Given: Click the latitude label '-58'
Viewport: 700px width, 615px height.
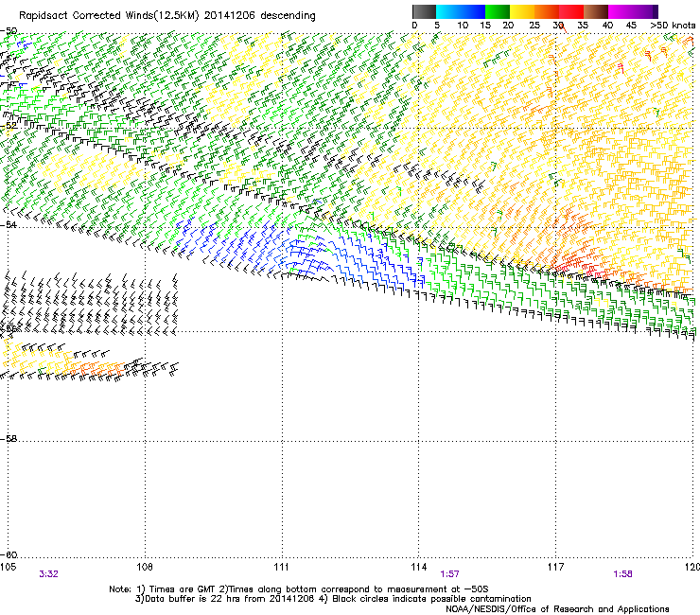Looking at the screenshot, I should [9, 439].
